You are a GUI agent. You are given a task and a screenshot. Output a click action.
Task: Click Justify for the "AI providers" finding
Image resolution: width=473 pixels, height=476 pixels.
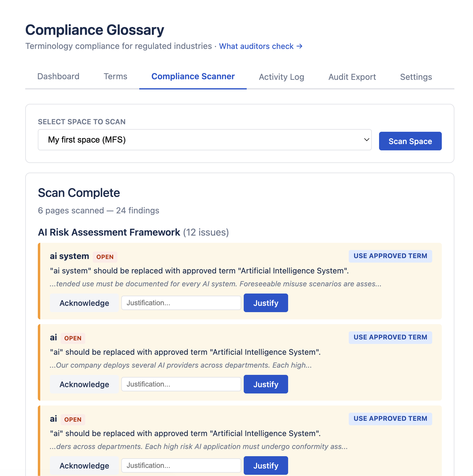point(266,384)
